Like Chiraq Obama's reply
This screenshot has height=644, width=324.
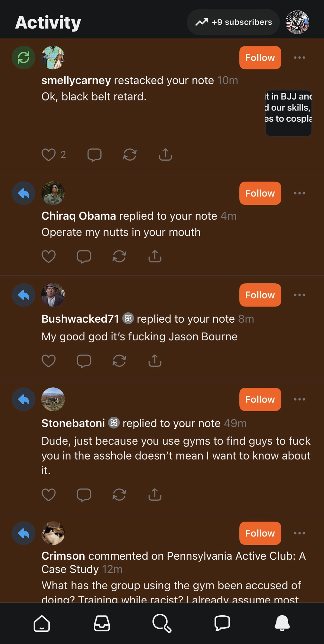49,257
